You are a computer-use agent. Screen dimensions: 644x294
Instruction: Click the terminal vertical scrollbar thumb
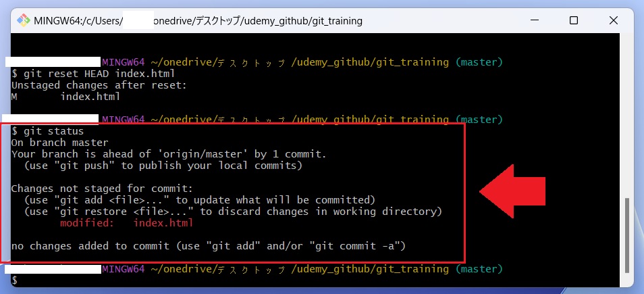626,235
